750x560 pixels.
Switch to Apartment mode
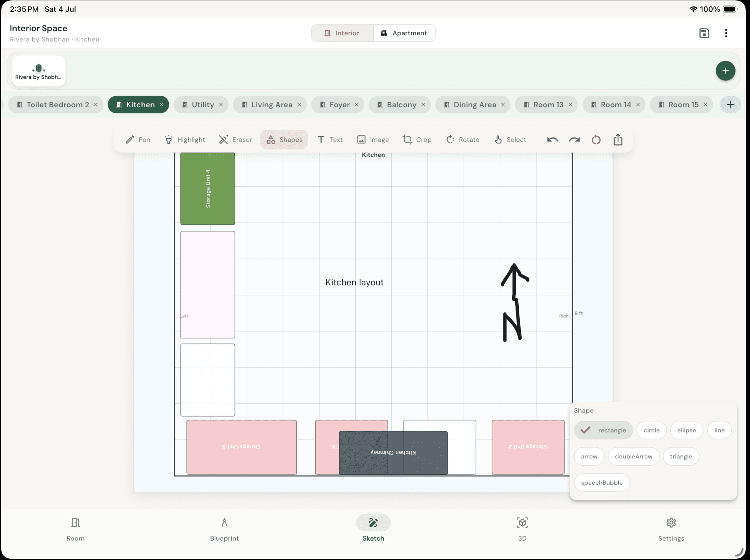404,33
